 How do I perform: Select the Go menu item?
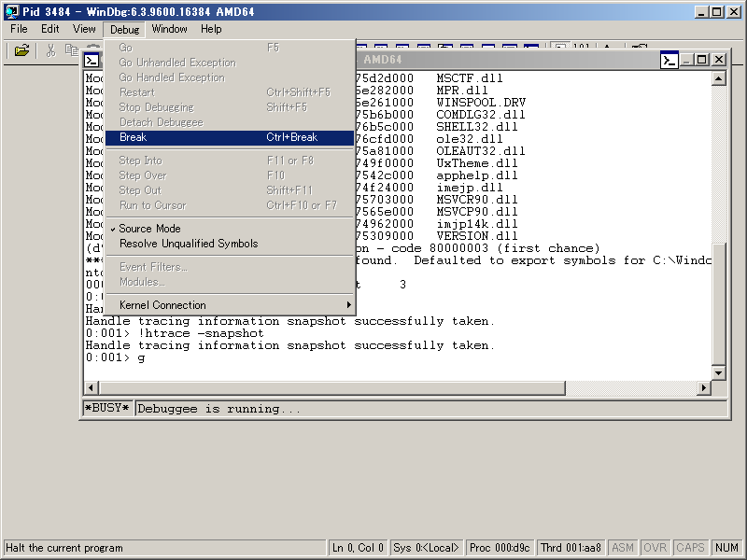[230, 48]
